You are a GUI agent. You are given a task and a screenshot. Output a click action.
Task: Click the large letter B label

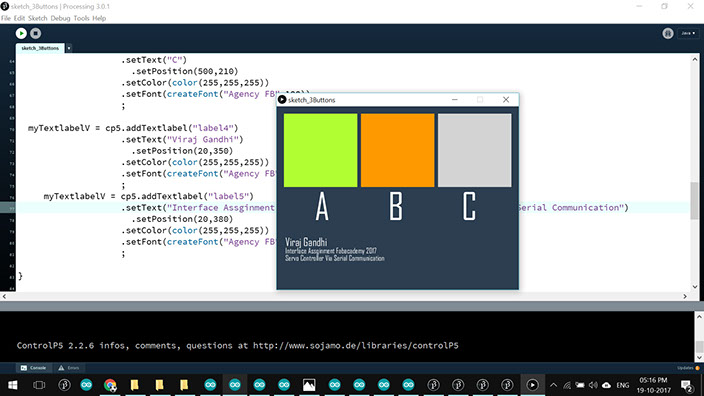click(x=396, y=207)
